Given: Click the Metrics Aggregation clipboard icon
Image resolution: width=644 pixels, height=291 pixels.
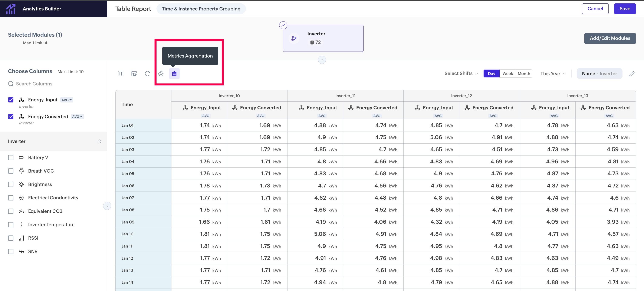Looking at the screenshot, I should [174, 73].
